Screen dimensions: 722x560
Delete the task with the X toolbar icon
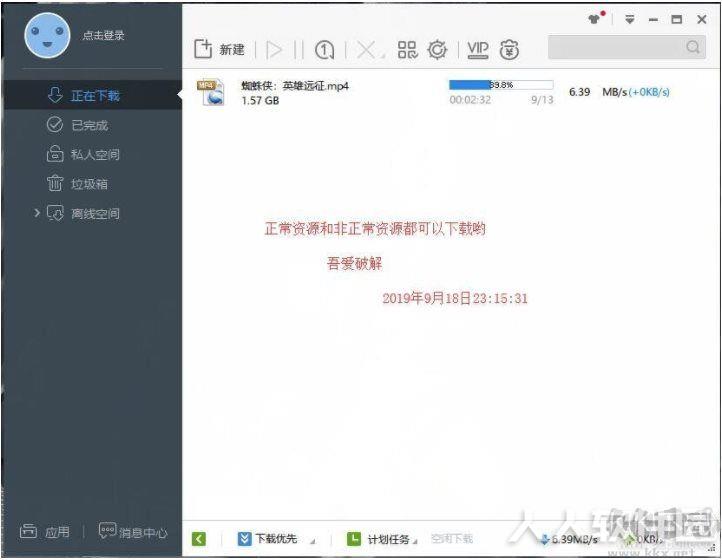tap(366, 49)
